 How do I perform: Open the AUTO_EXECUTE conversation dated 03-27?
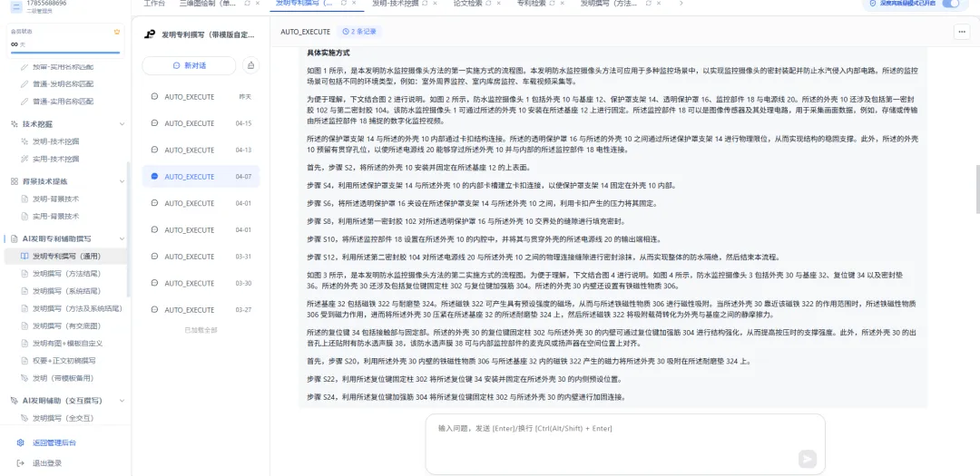click(201, 310)
